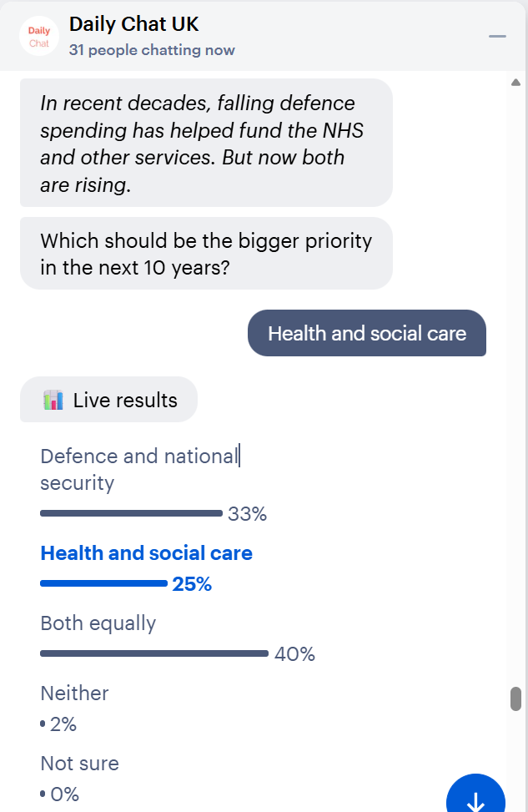Click the scrollbar up arrow

pyautogui.click(x=515, y=83)
